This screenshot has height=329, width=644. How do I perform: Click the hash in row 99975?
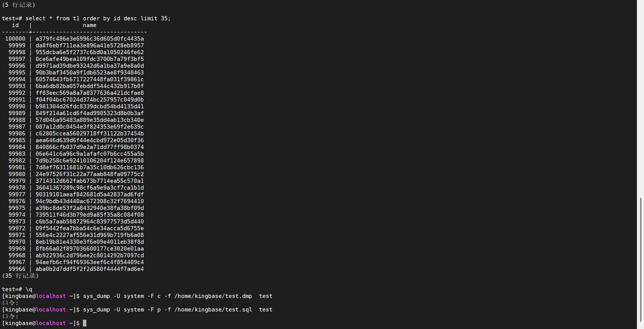tap(89, 208)
